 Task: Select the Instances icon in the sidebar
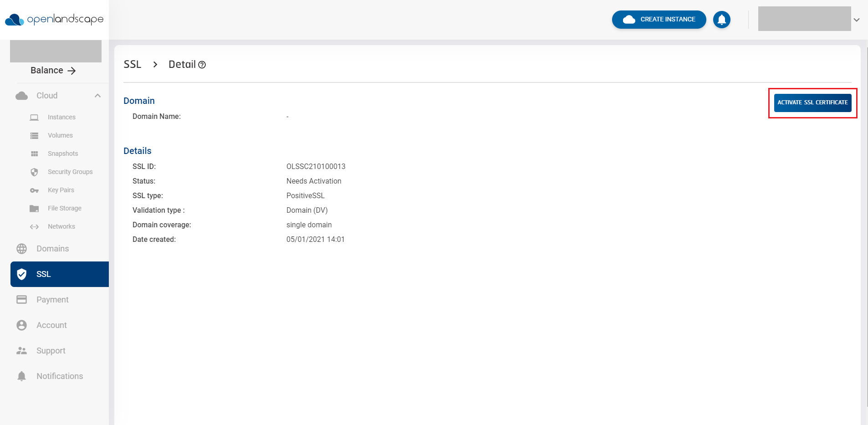pyautogui.click(x=35, y=117)
